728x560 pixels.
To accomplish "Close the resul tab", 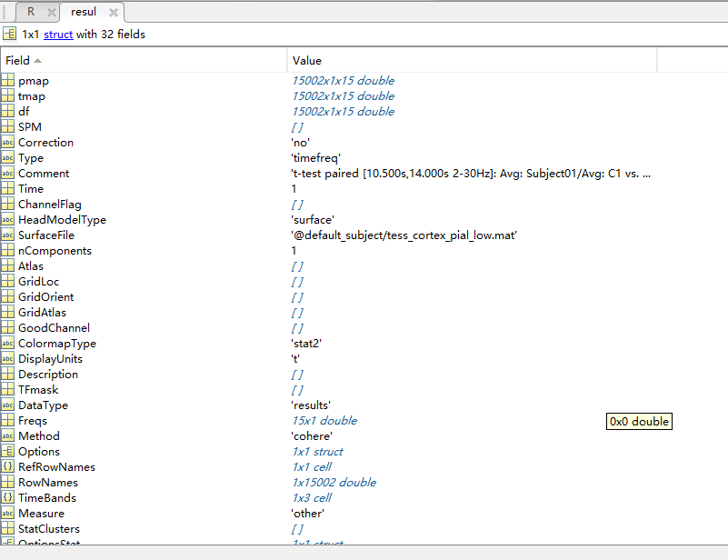I will click(113, 13).
